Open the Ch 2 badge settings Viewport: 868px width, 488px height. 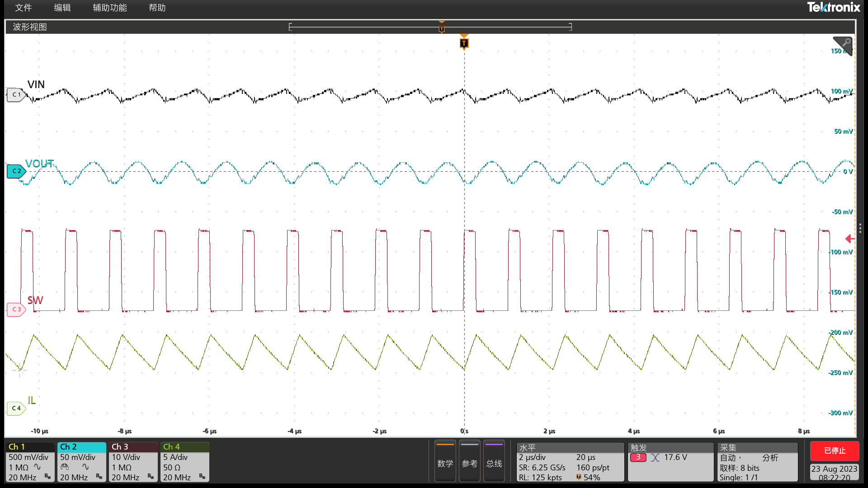(81, 462)
